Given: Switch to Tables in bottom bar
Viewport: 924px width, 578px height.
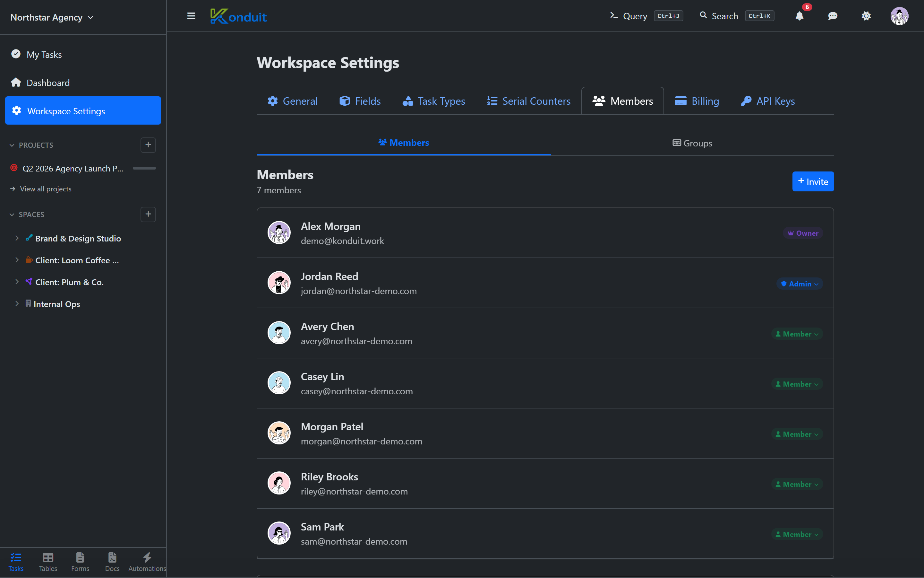Looking at the screenshot, I should pyautogui.click(x=48, y=562).
